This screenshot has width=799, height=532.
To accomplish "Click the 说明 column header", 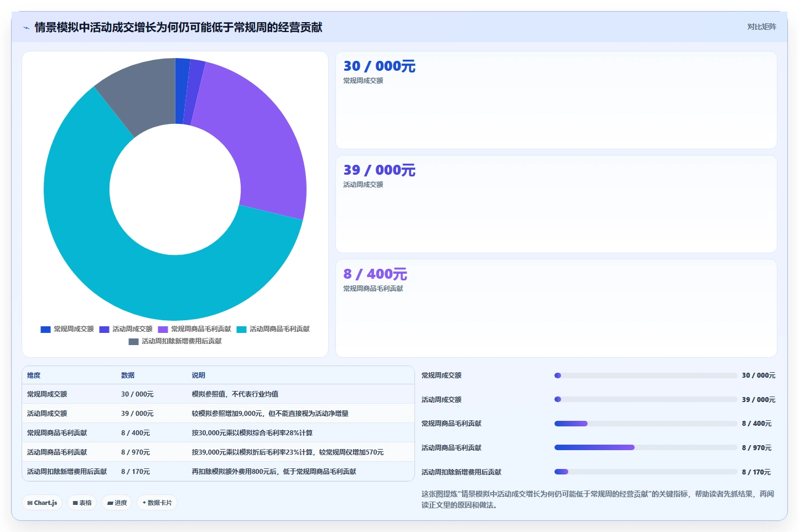I will [199, 375].
